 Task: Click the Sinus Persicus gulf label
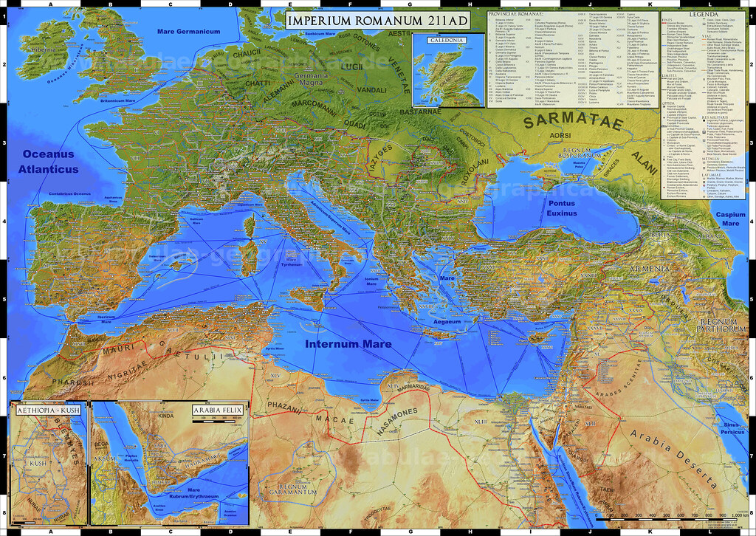point(732,428)
